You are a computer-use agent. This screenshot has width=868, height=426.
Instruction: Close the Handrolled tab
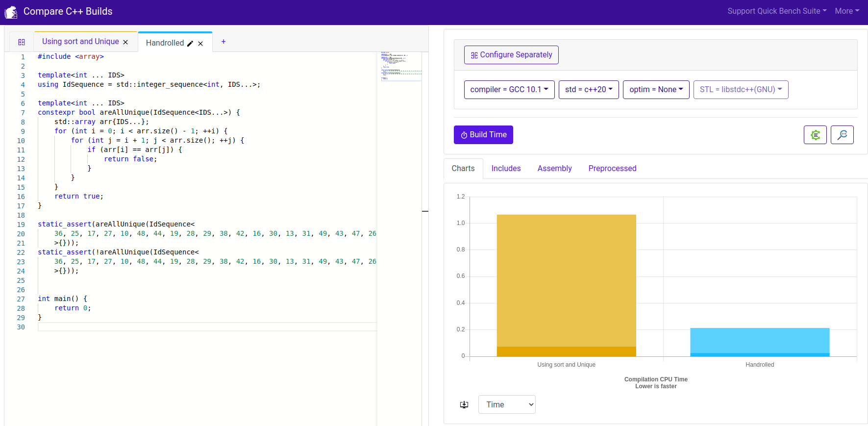[200, 44]
